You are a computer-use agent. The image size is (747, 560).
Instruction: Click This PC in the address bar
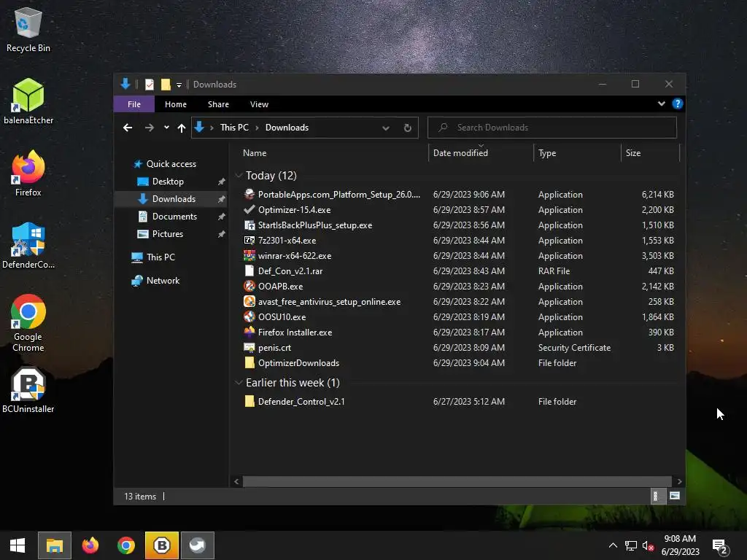(x=234, y=128)
